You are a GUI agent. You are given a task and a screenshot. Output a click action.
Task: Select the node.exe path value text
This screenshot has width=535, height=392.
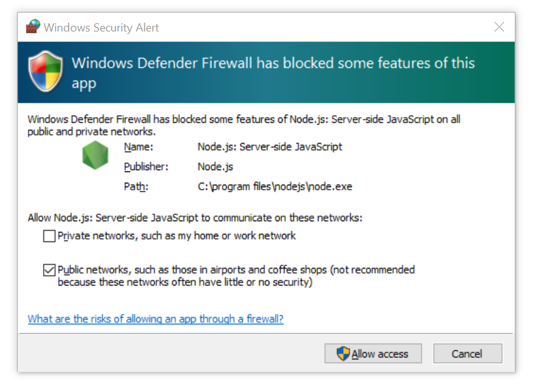275,187
